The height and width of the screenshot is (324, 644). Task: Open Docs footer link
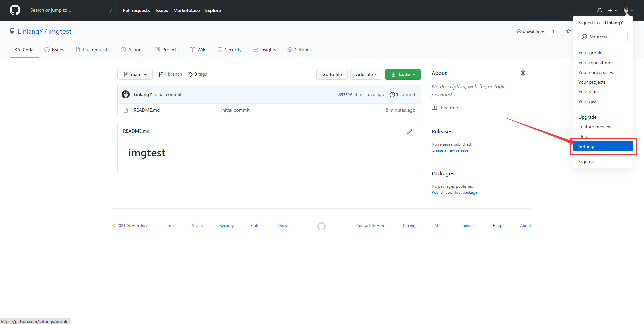coord(282,226)
